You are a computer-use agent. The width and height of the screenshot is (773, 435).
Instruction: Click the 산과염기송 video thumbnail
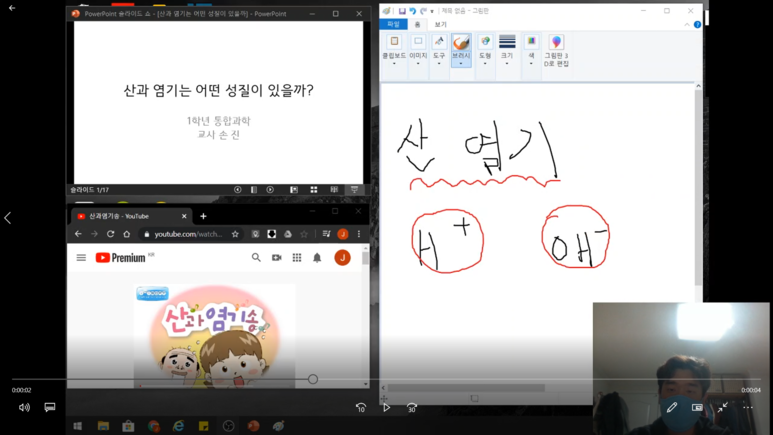(x=214, y=335)
